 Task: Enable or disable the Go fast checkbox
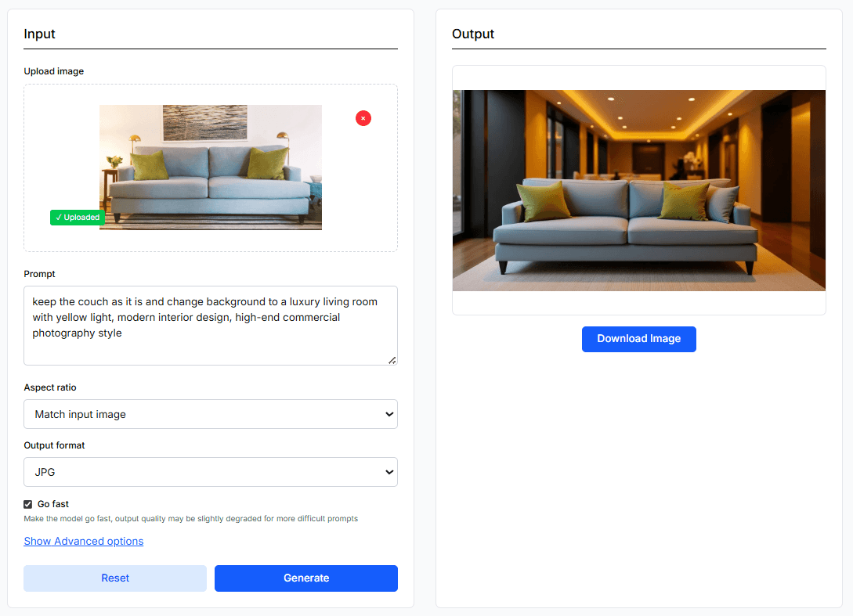[28, 504]
